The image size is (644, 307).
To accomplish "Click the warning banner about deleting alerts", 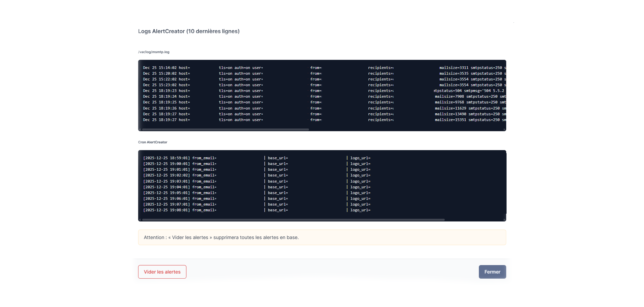I will coord(322,237).
